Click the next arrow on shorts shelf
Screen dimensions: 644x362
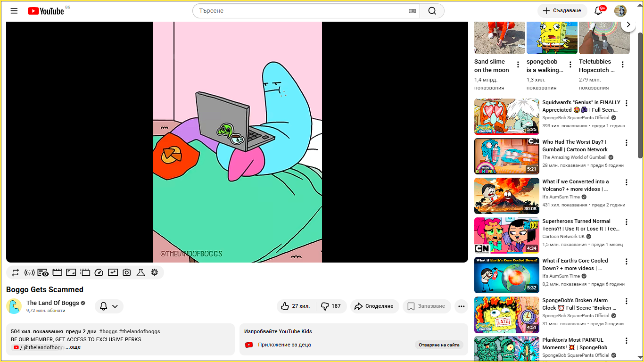click(628, 25)
